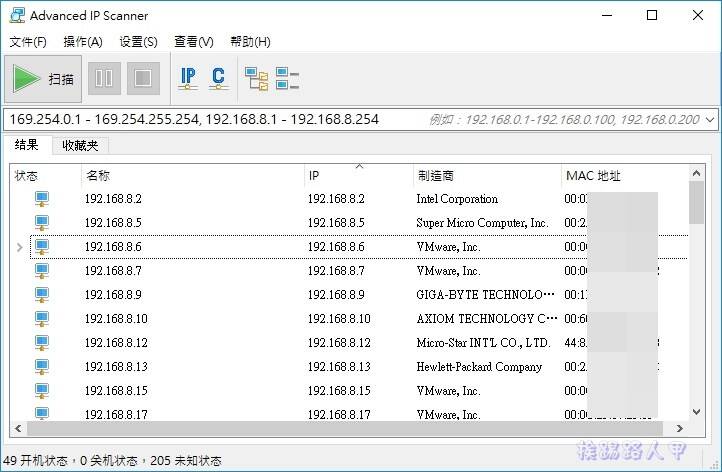
Task: Open the IP range history dropdown arrow
Action: click(x=710, y=120)
